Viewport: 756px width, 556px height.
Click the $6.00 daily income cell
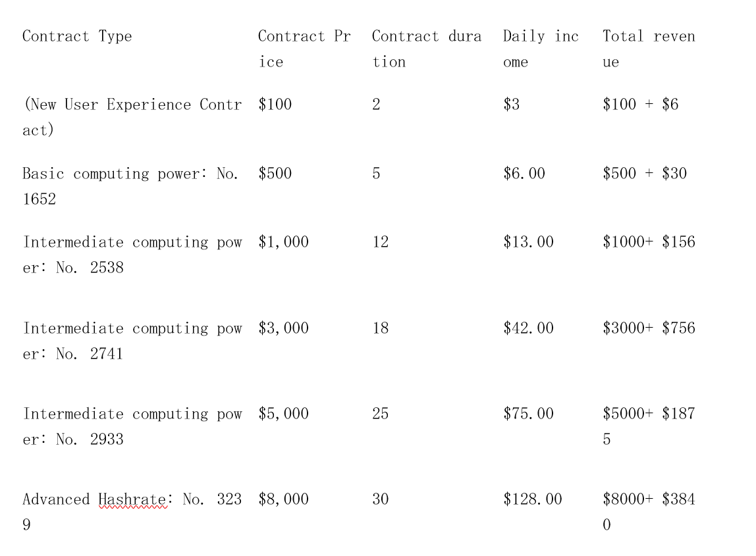[x=524, y=174]
